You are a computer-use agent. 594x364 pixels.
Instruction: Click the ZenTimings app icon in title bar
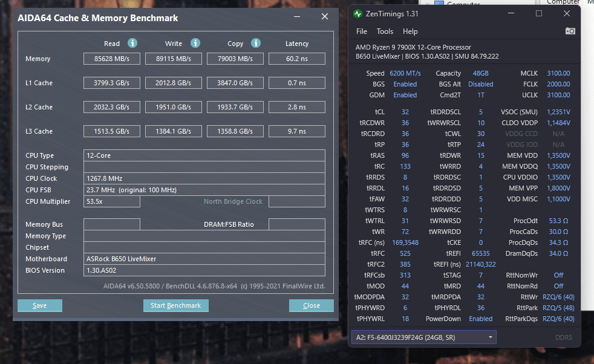click(357, 14)
